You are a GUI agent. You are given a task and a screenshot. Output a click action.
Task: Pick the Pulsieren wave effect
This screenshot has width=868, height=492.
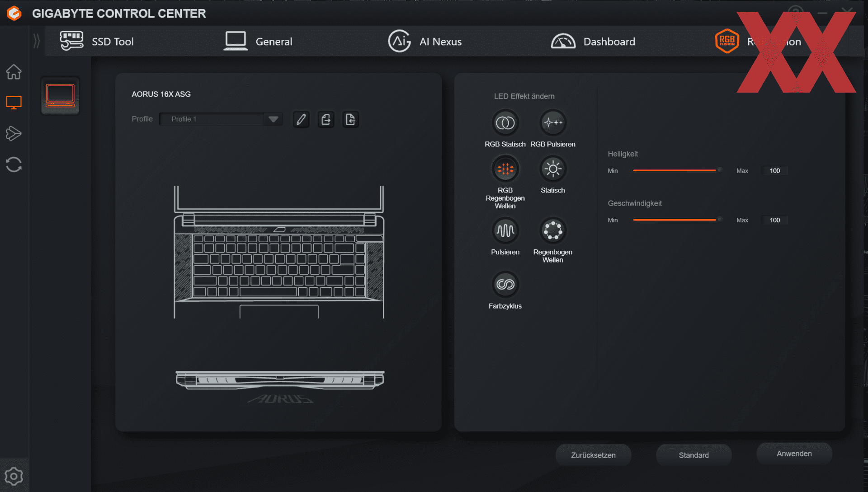pos(505,231)
